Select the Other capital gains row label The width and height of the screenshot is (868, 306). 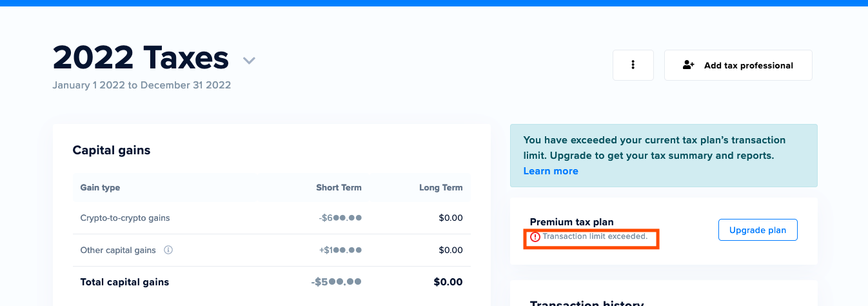click(118, 250)
